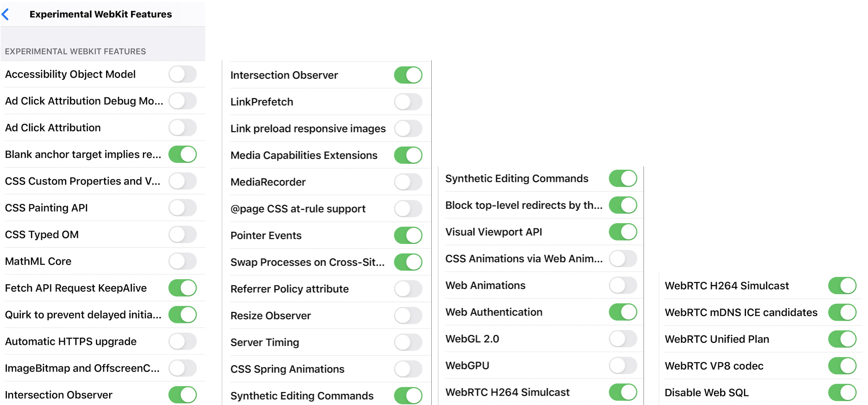Enable CSS Painting API switch
868x405 pixels.
(x=183, y=208)
